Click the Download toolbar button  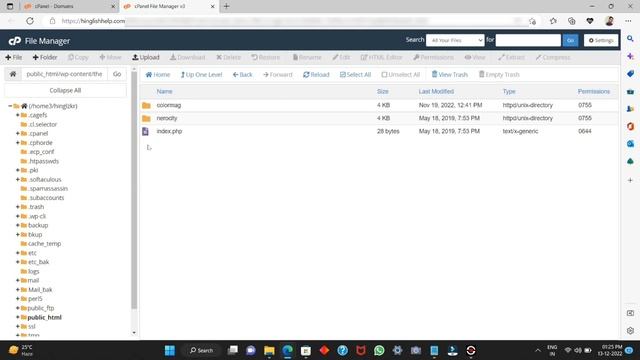[188, 58]
